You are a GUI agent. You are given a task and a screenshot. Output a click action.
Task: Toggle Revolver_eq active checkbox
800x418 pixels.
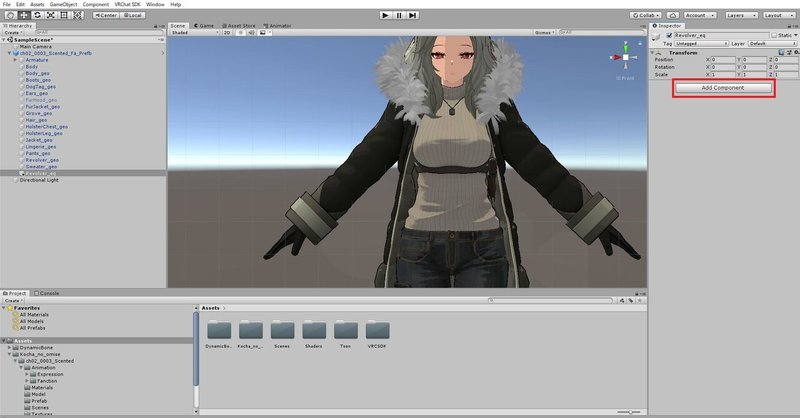pos(669,35)
